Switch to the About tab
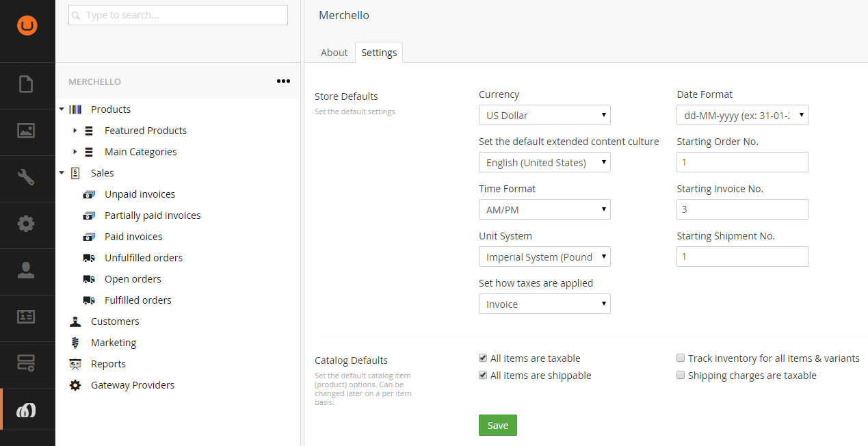The image size is (868, 446). click(334, 53)
